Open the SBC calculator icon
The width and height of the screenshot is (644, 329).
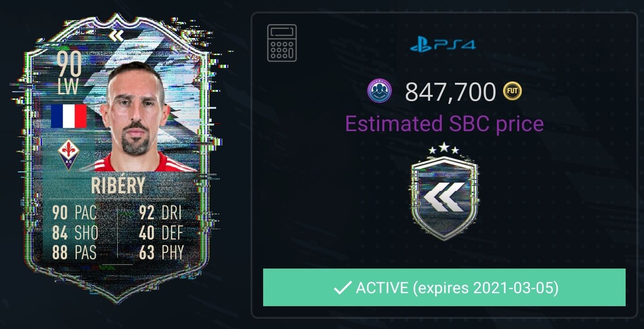coord(282,43)
